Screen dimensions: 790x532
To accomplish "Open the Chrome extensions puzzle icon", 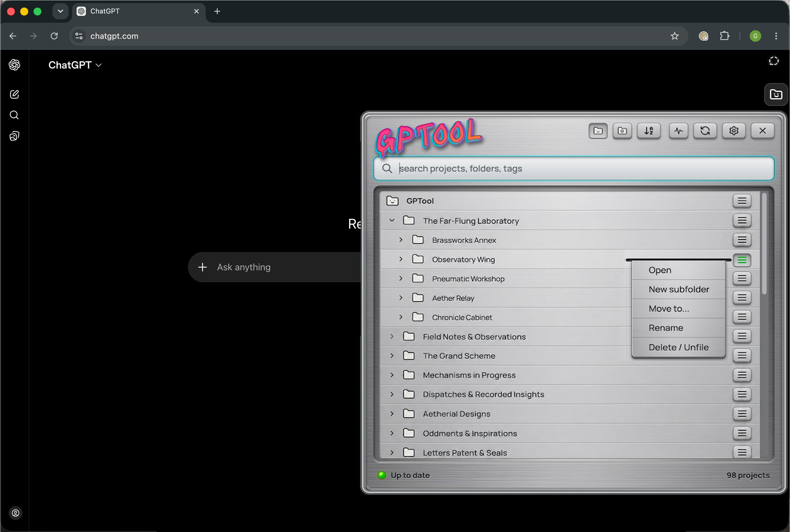I will [x=724, y=36].
